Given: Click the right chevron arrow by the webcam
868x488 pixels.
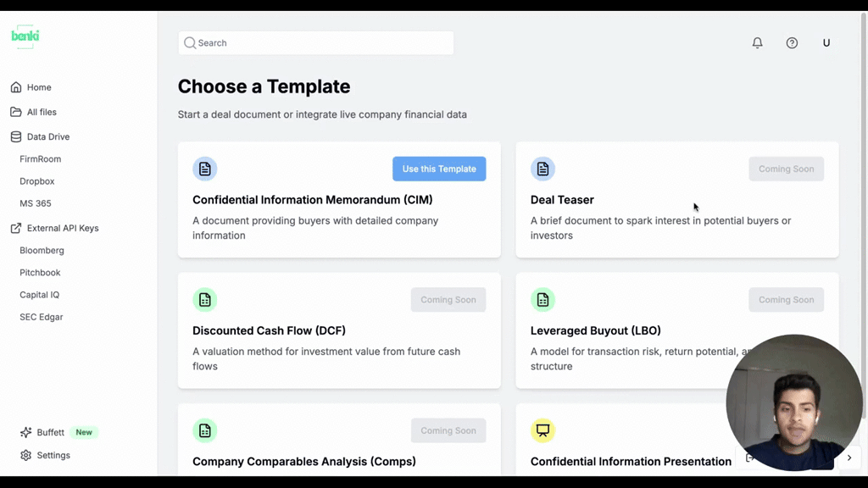Looking at the screenshot, I should (x=849, y=458).
